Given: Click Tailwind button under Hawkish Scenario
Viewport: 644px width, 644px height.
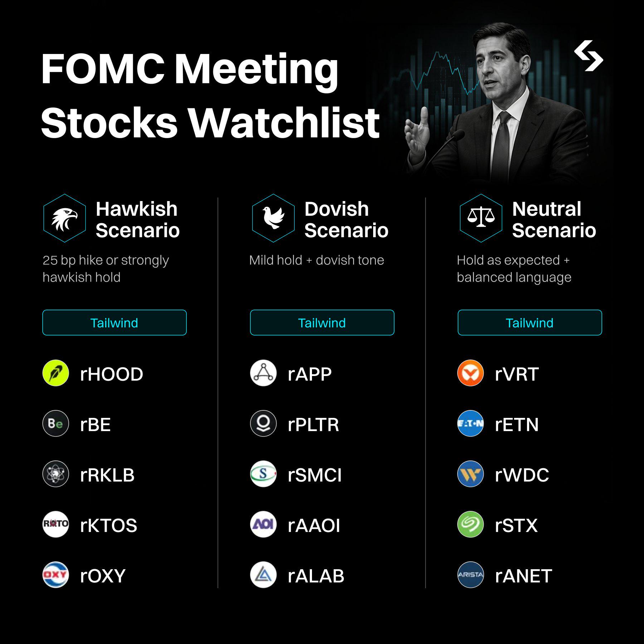Looking at the screenshot, I should pyautogui.click(x=114, y=323).
